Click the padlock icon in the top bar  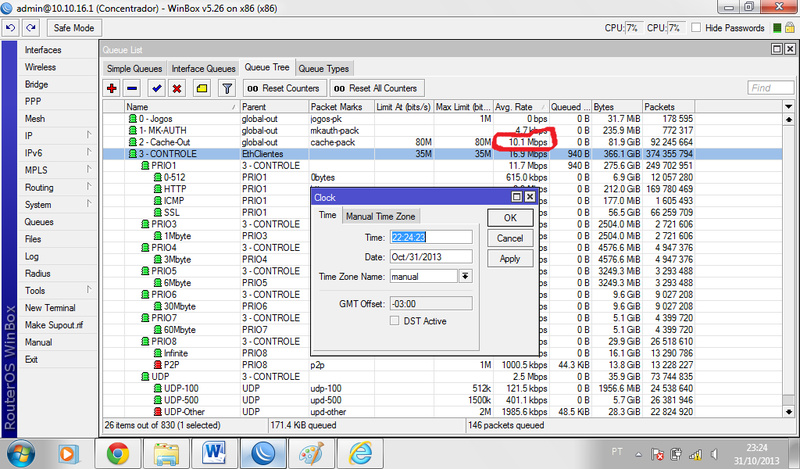(790, 28)
